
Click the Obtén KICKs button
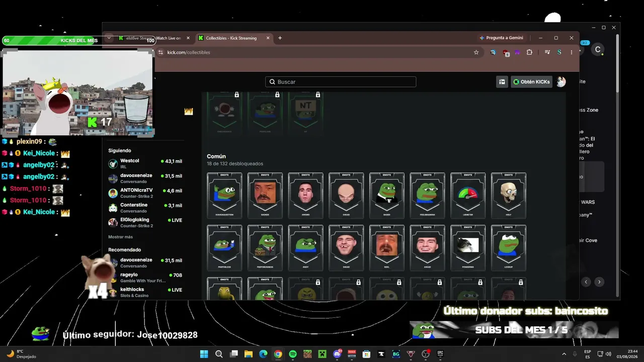coord(532,82)
